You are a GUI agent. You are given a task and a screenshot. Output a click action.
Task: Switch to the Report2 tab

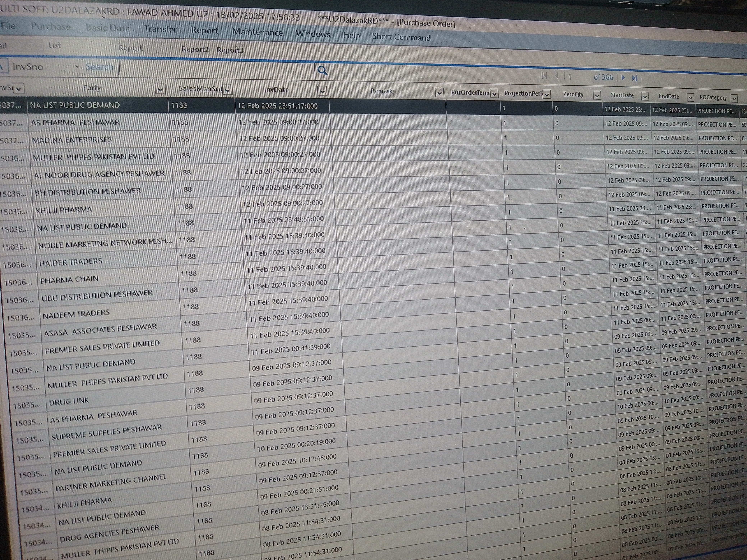(x=195, y=49)
